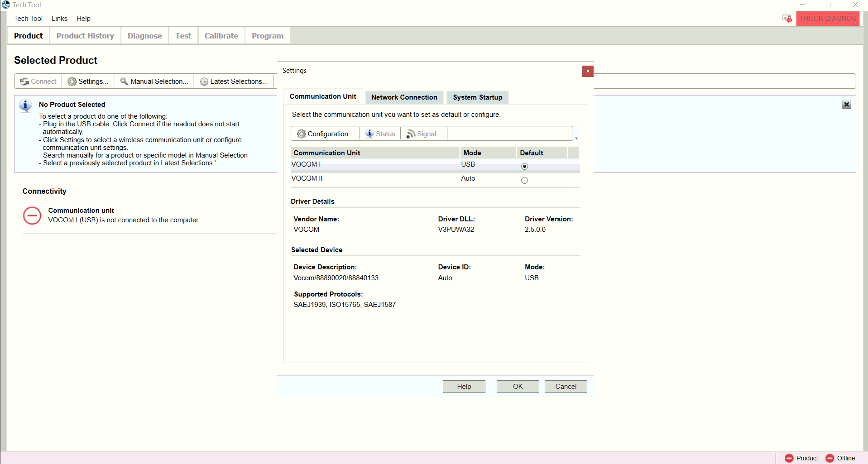Dismiss the No Product Selected info panel
Screen dimensions: 868x464
846,105
